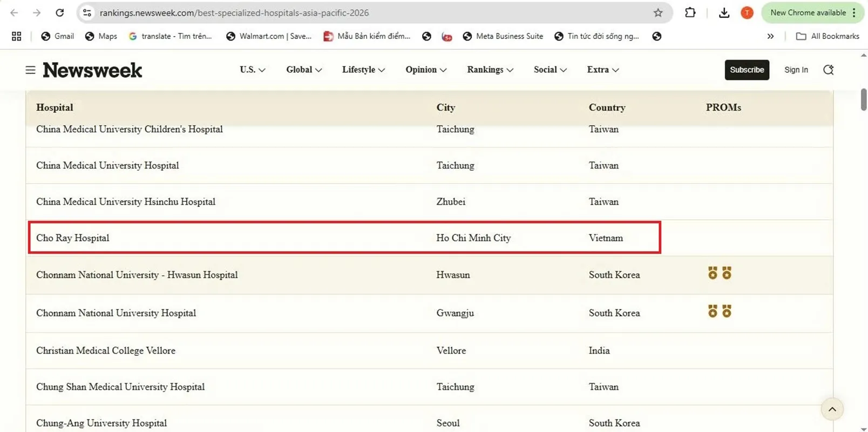Open the Newsweek hamburger menu
The image size is (868, 432).
pos(30,70)
